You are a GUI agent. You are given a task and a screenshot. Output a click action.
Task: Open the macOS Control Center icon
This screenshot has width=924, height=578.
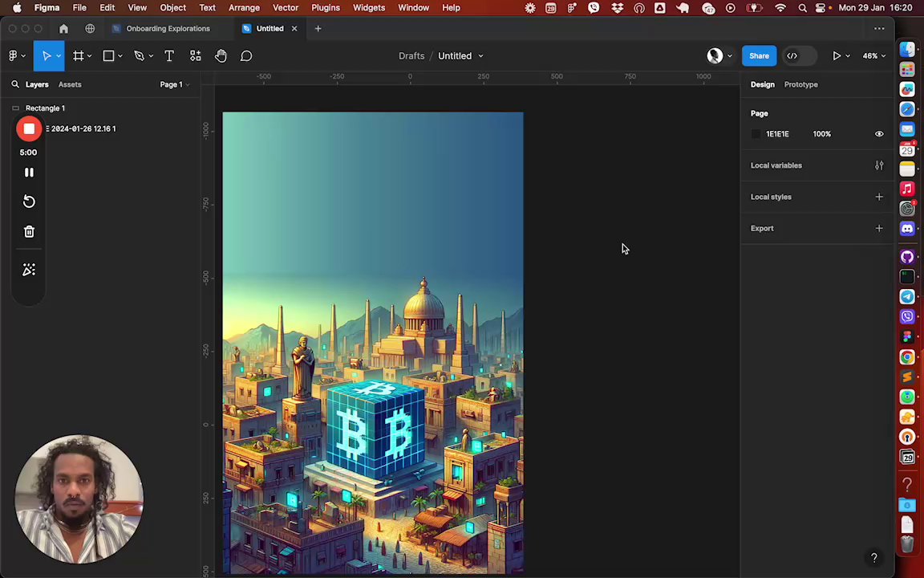pyautogui.click(x=820, y=8)
